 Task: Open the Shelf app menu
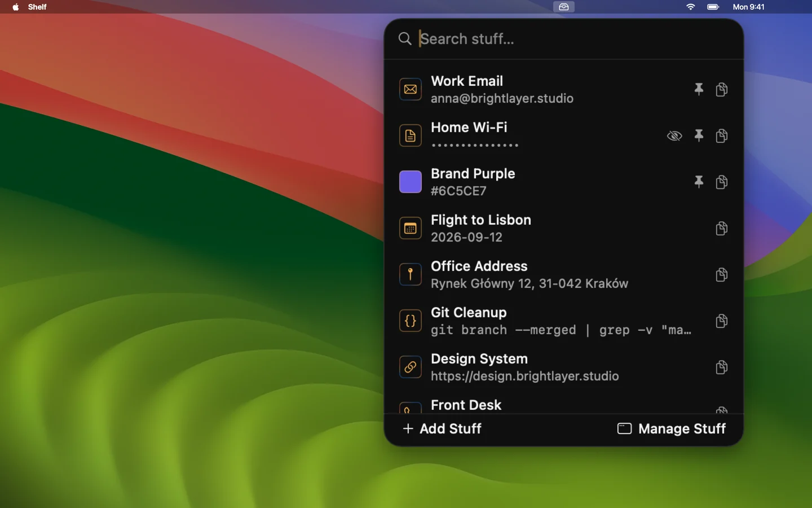point(37,7)
